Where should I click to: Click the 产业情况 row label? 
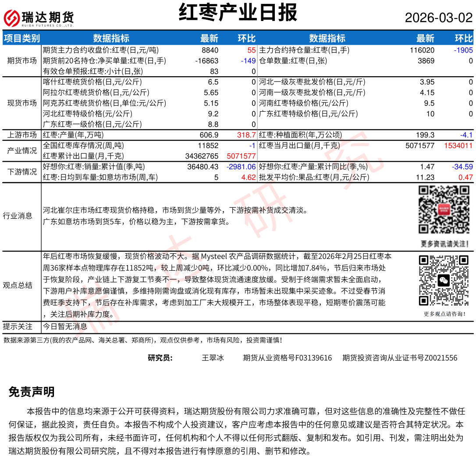tap(22, 151)
